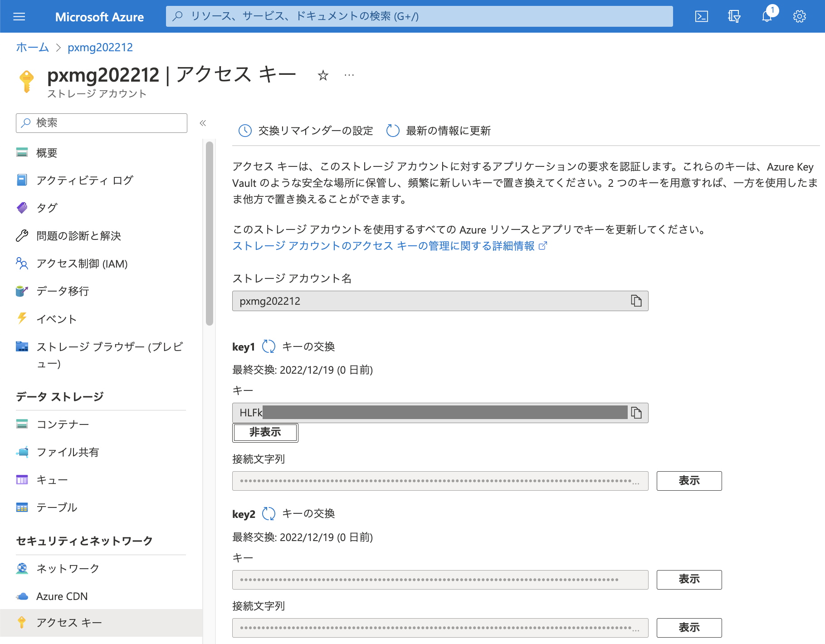Click key1 最終交換 date text

click(303, 370)
